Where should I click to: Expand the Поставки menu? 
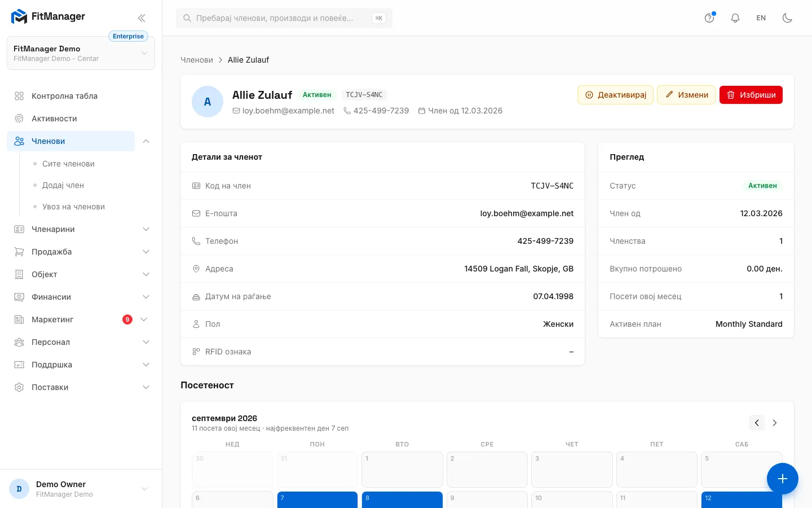[x=81, y=387]
